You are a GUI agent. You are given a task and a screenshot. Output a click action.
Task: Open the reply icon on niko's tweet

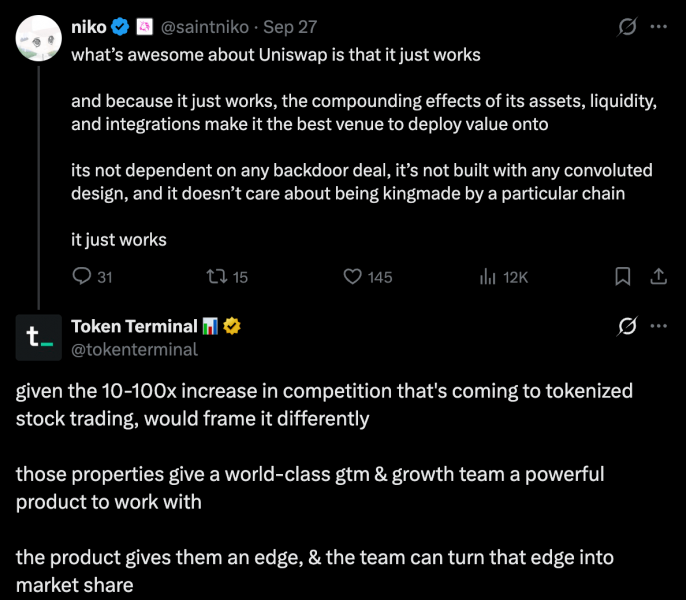tap(82, 277)
